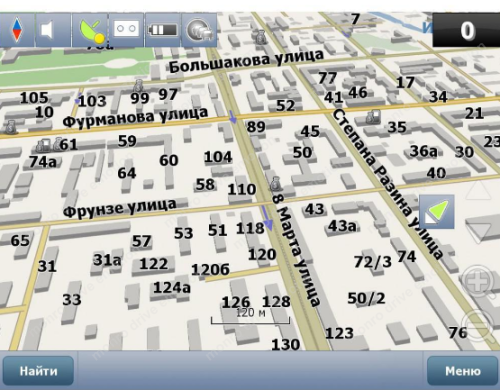The width and height of the screenshot is (500, 390).
Task: Open the traffic jams cars icon
Action: 199,30
